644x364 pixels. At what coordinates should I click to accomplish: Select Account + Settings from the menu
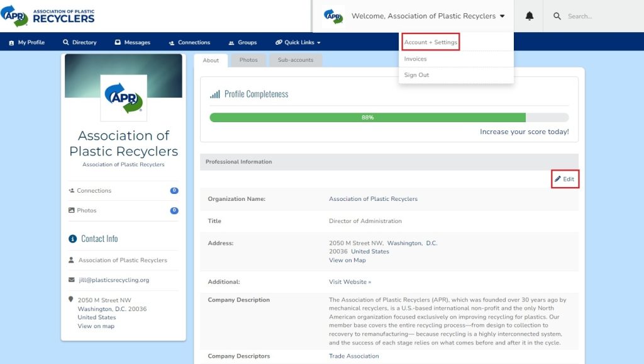click(430, 42)
